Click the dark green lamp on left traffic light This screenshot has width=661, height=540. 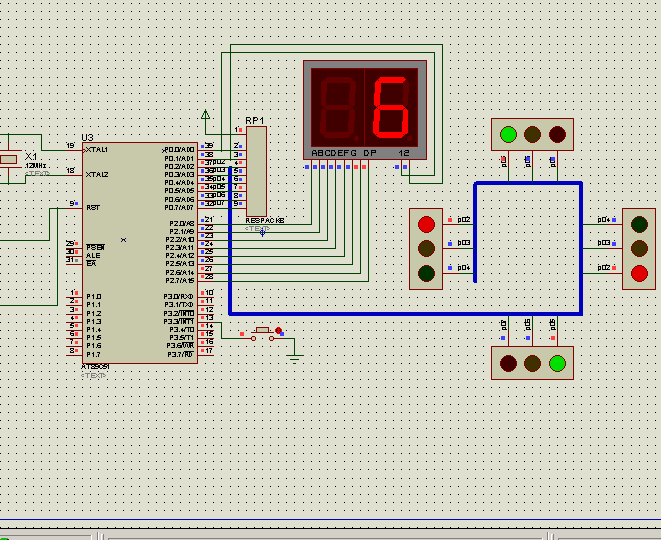(426, 273)
